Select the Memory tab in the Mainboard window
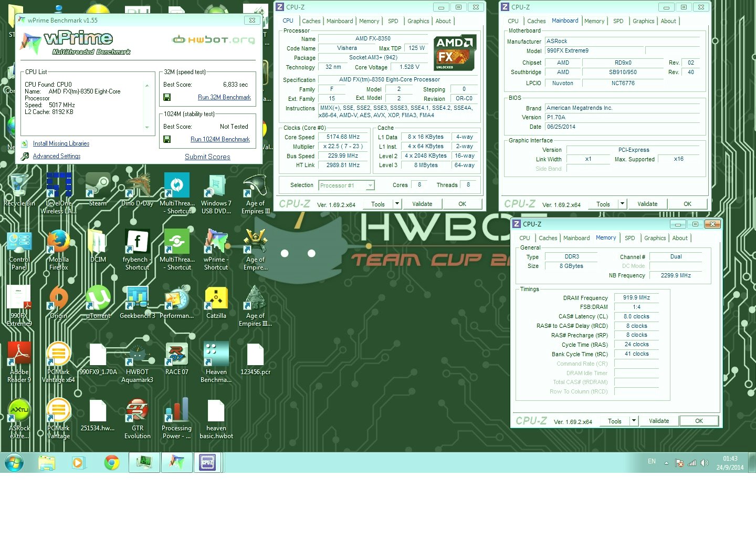 594,21
